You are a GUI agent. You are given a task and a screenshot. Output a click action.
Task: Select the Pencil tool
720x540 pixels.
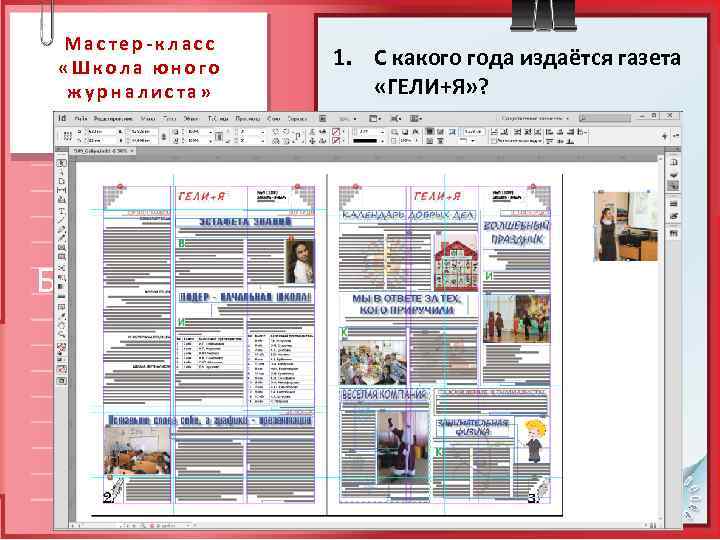coord(61,239)
